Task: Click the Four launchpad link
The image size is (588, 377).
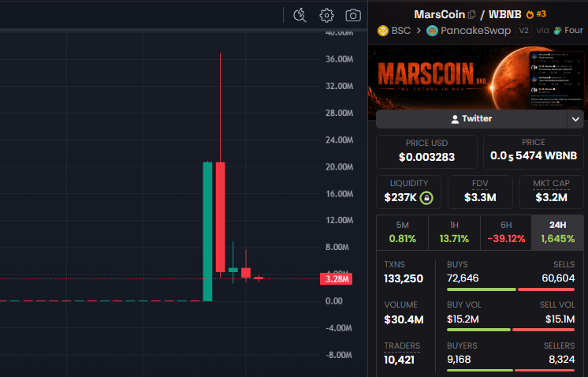Action: point(568,31)
